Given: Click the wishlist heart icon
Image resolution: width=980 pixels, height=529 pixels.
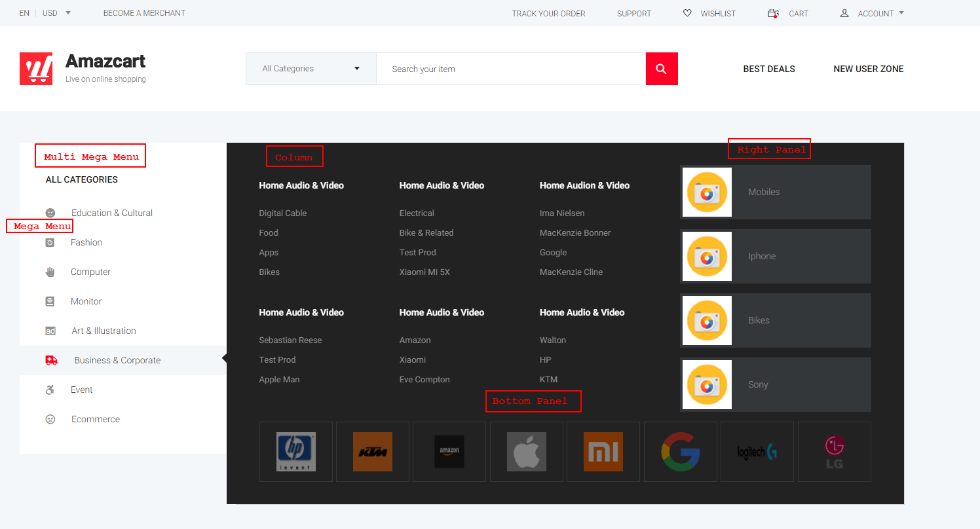Looking at the screenshot, I should click(687, 13).
